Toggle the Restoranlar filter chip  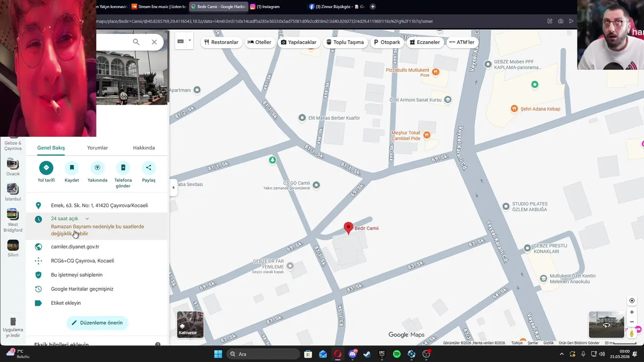pos(221,42)
